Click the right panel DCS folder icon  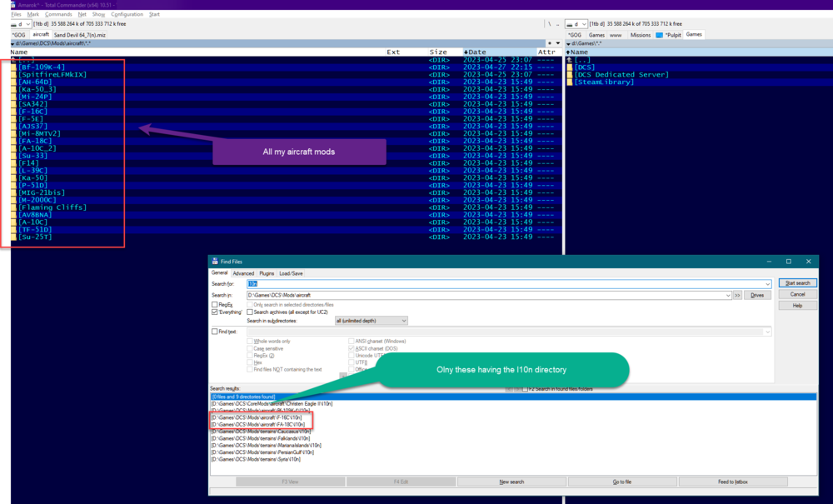(x=570, y=67)
